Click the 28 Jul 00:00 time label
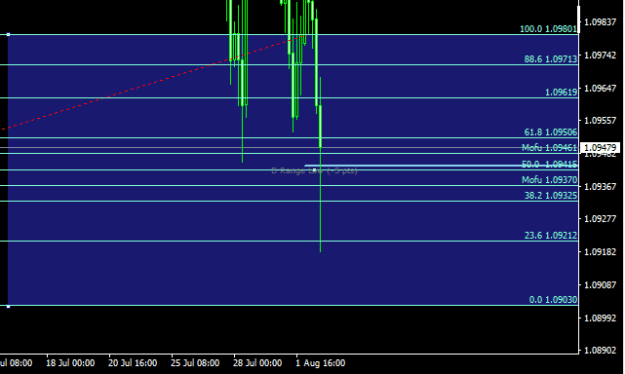This screenshot has width=625, height=374. pyautogui.click(x=257, y=363)
